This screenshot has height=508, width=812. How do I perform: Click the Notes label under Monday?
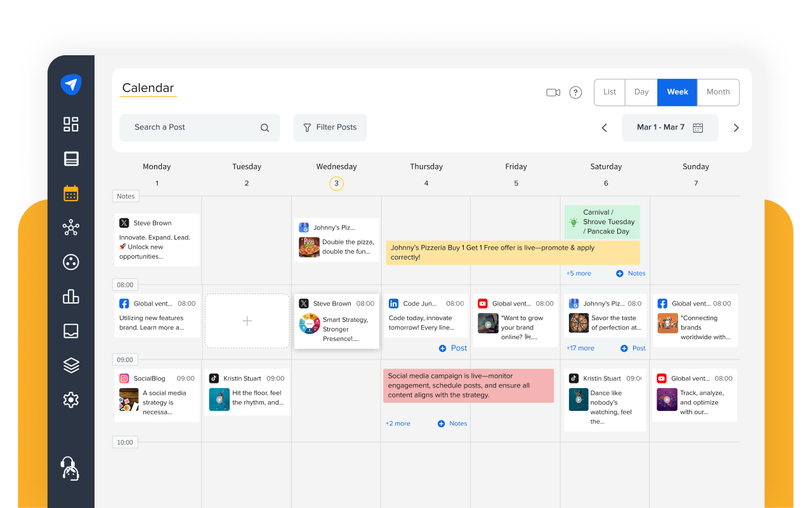(126, 196)
